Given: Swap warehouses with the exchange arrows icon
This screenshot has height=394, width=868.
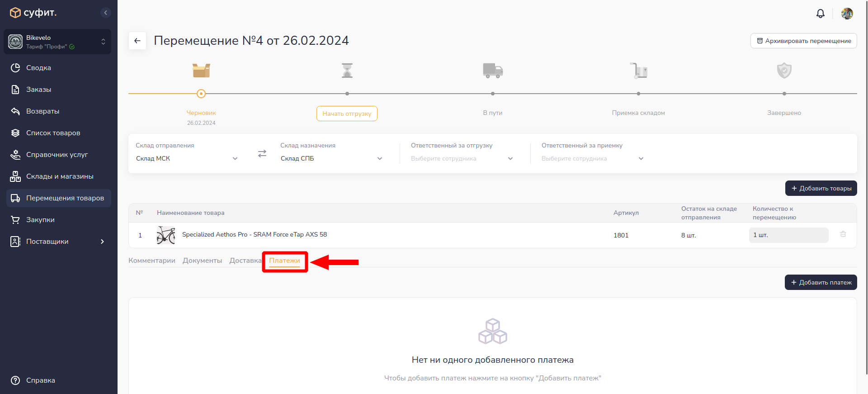Looking at the screenshot, I should coord(262,154).
